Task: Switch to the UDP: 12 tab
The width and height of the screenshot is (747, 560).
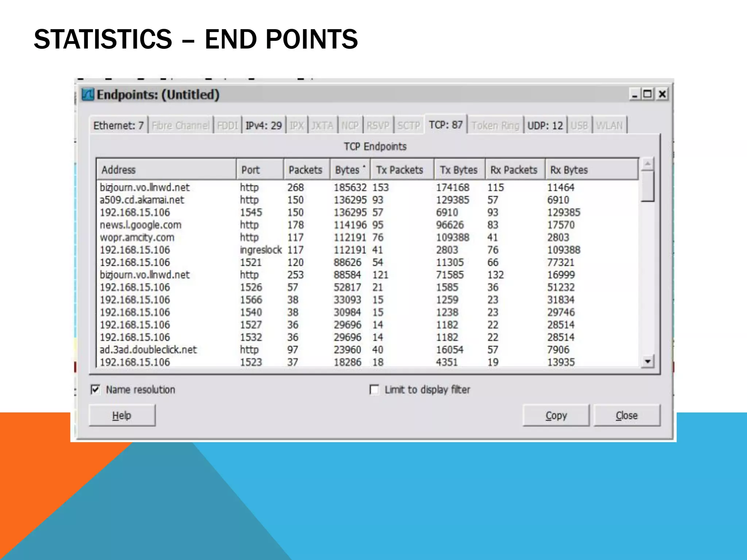Action: pos(545,125)
